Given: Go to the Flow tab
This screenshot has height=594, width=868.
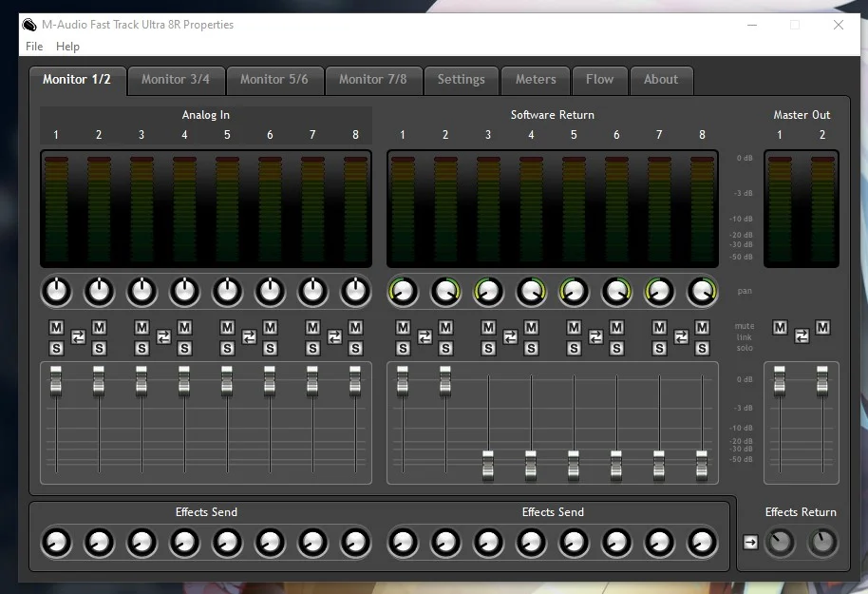Looking at the screenshot, I should [599, 80].
